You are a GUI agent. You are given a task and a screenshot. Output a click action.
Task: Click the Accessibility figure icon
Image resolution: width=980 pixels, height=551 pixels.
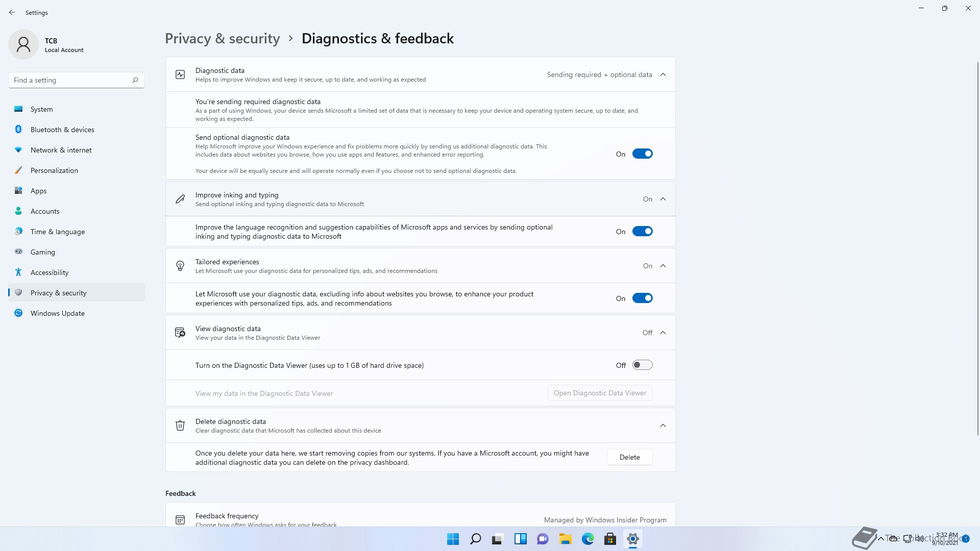(x=18, y=272)
